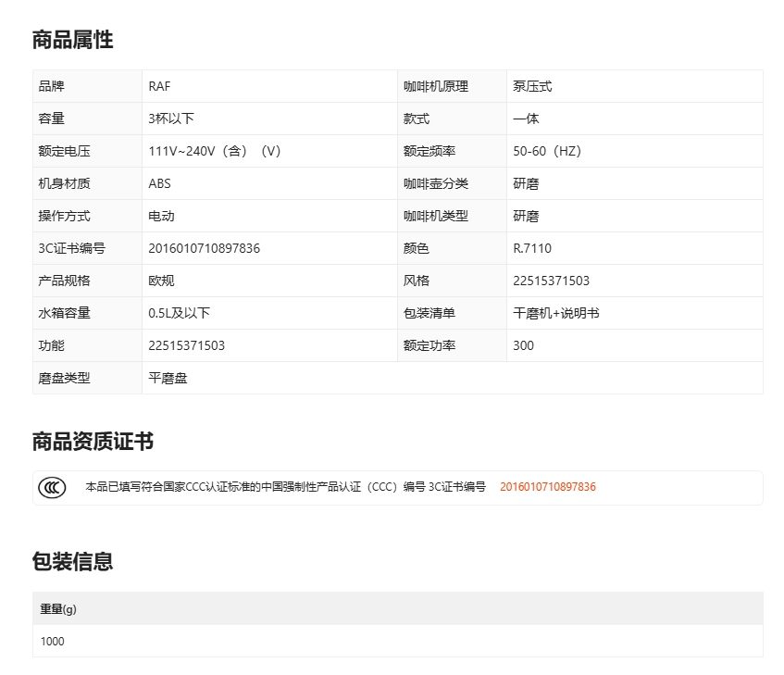
Task: Select the 泵压式 coffee machine principle value
Action: pyautogui.click(x=532, y=86)
